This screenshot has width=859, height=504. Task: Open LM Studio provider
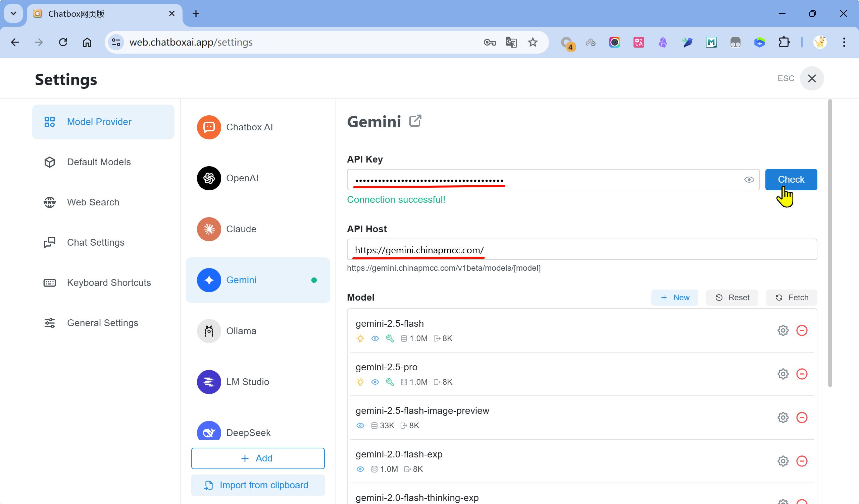[x=247, y=382]
